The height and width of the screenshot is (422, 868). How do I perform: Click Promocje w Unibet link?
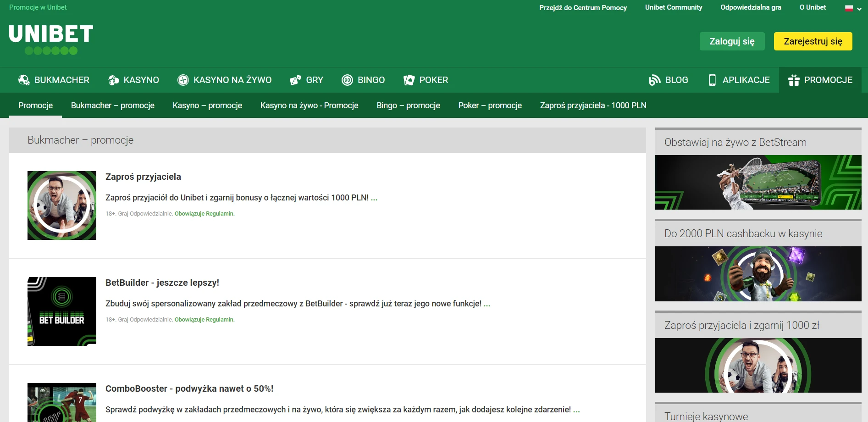coord(38,7)
